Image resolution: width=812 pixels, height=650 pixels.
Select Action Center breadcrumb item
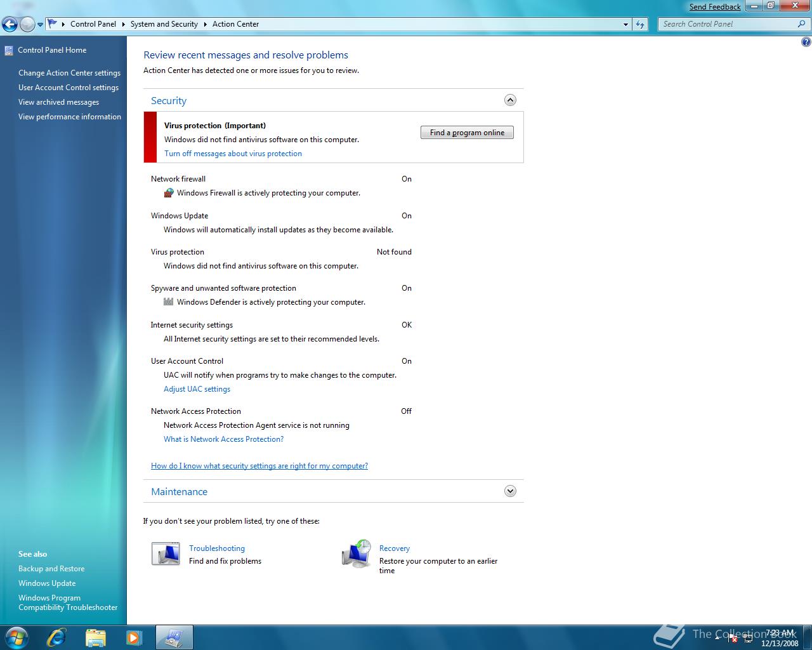click(x=235, y=24)
